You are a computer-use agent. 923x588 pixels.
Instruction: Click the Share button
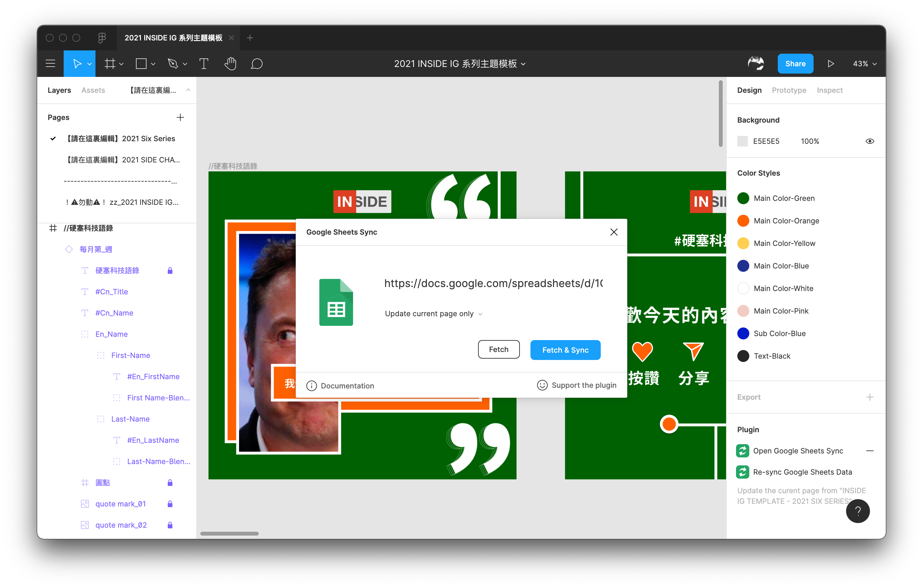coord(795,64)
